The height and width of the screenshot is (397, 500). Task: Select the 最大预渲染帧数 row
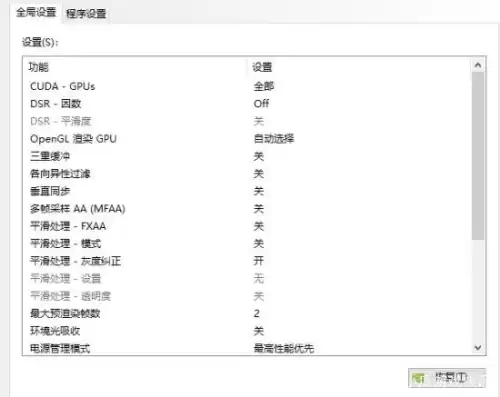247,313
